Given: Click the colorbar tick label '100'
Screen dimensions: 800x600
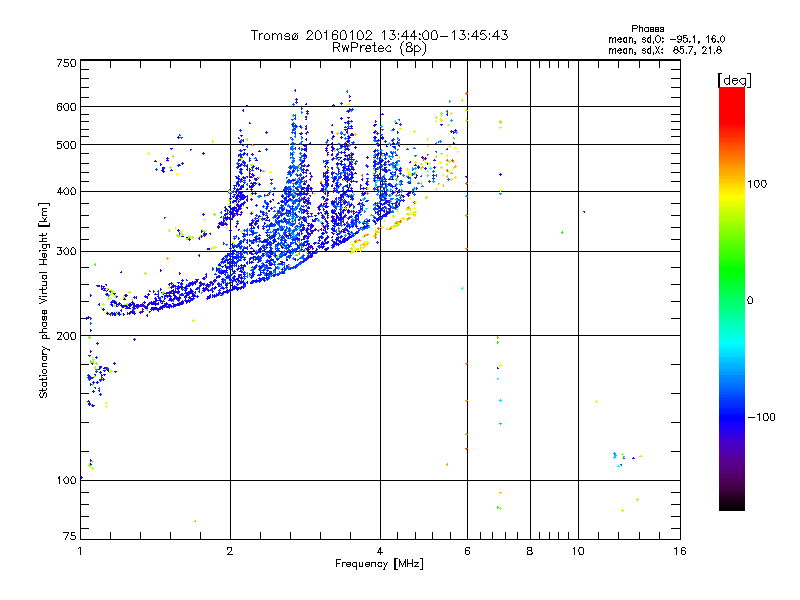Looking at the screenshot, I should tap(757, 184).
